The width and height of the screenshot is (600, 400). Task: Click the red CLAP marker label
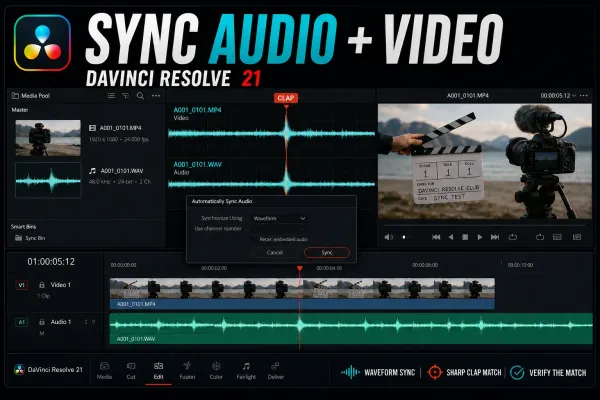tap(286, 98)
